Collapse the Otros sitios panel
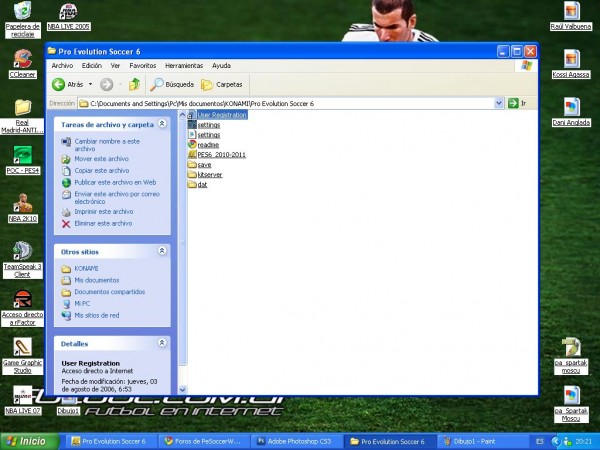Viewport: 600px width, 450px height. click(162, 251)
